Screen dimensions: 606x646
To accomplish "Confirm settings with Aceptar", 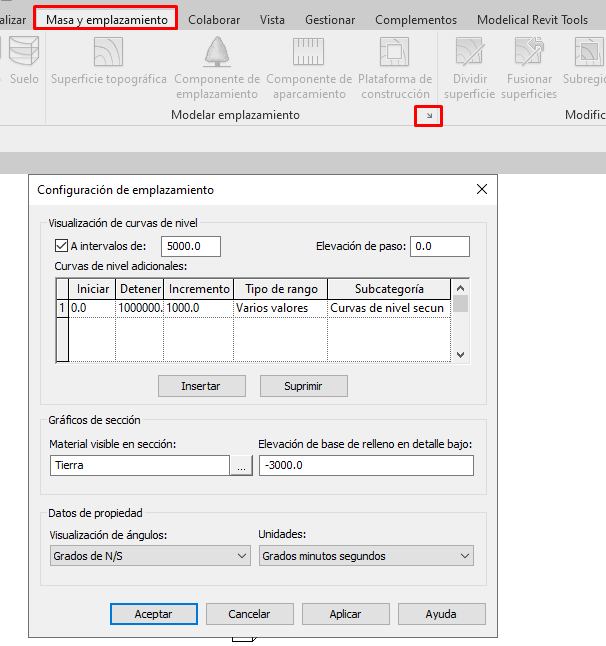I will pyautogui.click(x=154, y=614).
